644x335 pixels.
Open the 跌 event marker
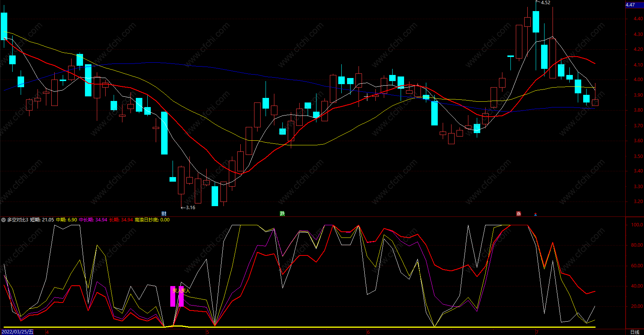coord(282,214)
